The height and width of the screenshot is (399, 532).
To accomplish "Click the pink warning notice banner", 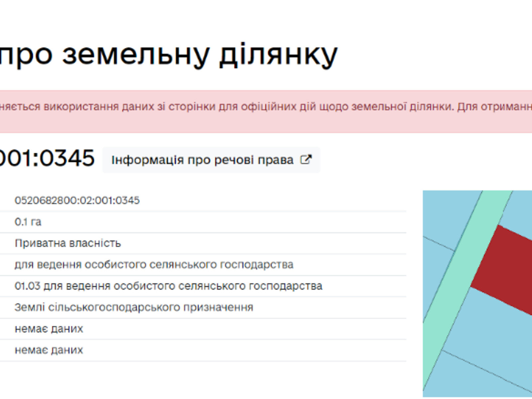I will [x=266, y=112].
